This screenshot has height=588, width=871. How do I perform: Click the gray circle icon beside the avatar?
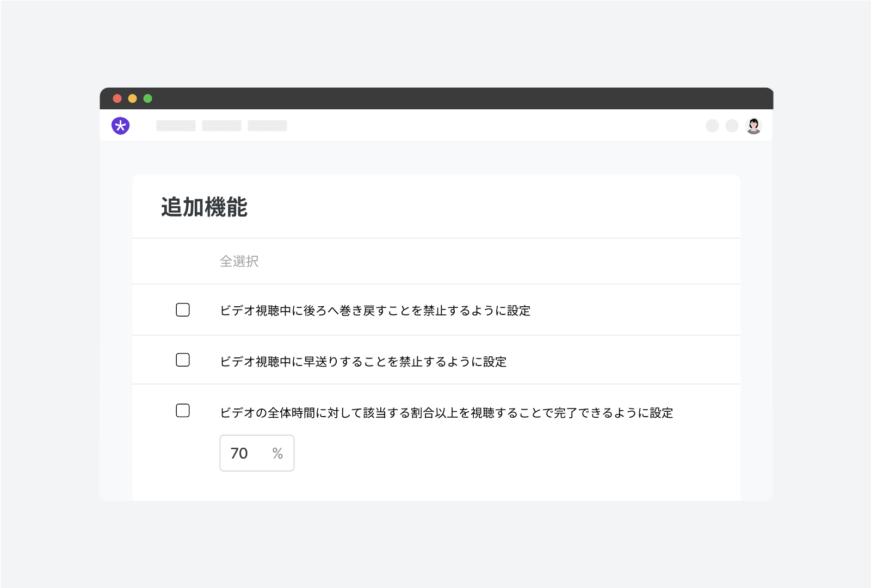732,126
